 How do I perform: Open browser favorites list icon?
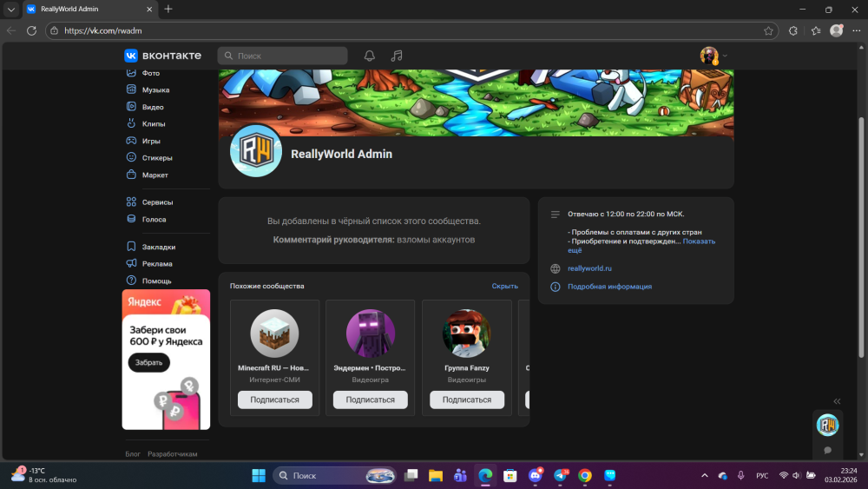pos(815,30)
